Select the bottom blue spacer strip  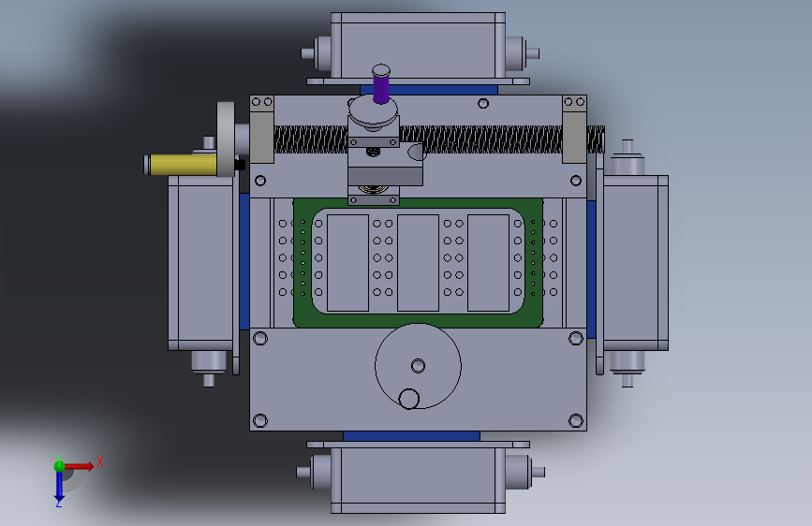411,436
